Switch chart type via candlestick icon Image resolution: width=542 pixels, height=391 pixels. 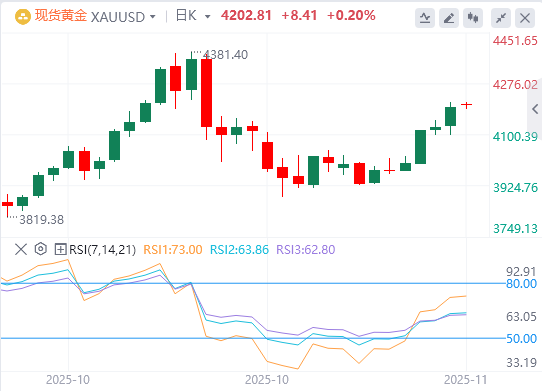click(x=473, y=18)
